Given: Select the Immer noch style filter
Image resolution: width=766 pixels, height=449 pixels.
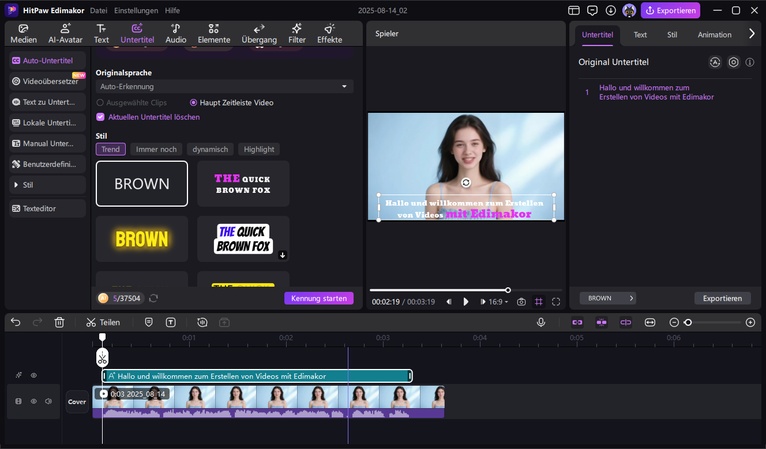Looking at the screenshot, I should [x=156, y=149].
